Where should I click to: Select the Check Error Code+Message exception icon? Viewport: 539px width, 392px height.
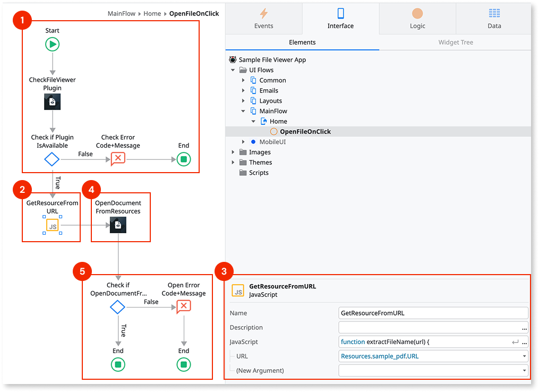[117, 158]
